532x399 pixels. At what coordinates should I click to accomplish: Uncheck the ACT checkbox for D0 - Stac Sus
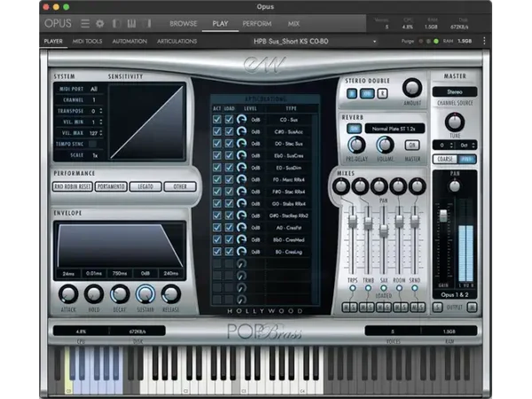(x=217, y=144)
